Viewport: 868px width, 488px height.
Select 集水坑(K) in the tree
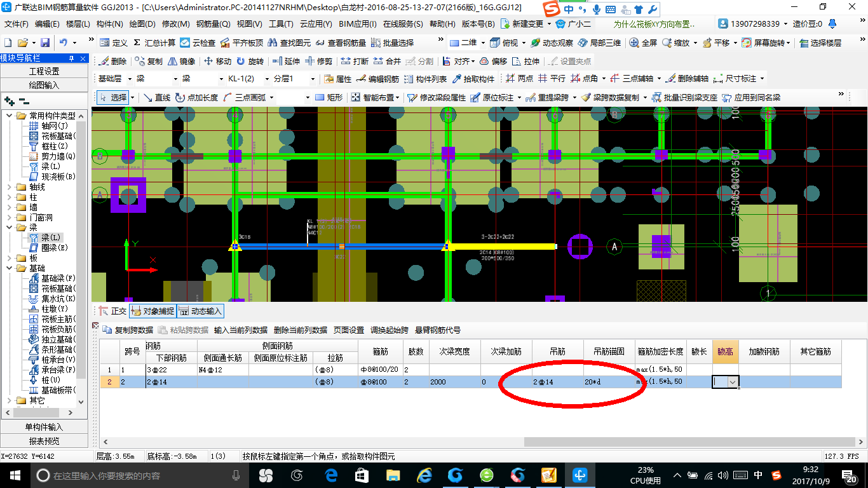(x=53, y=299)
